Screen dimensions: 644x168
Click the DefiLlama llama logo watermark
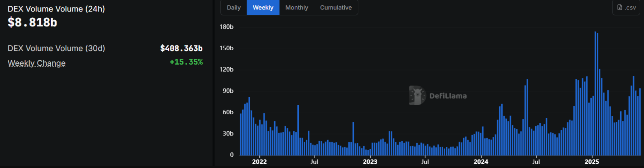[417, 95]
